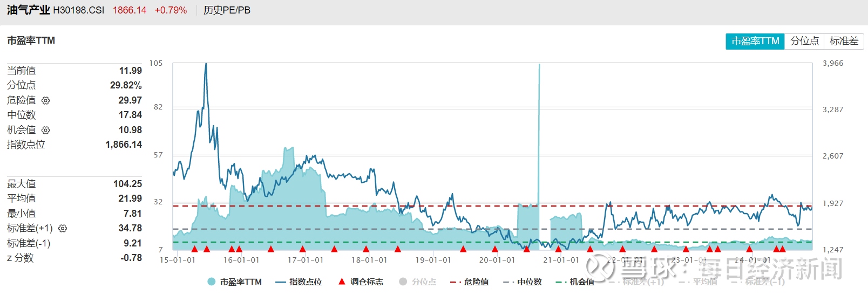
Task: Click the 调仓标志 red triangle legend icon
Action: tap(341, 282)
